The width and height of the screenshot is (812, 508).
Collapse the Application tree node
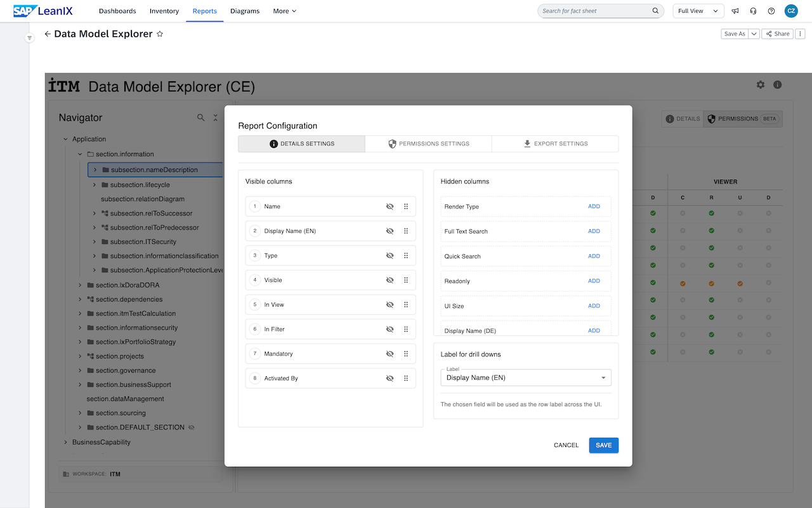pyautogui.click(x=65, y=139)
